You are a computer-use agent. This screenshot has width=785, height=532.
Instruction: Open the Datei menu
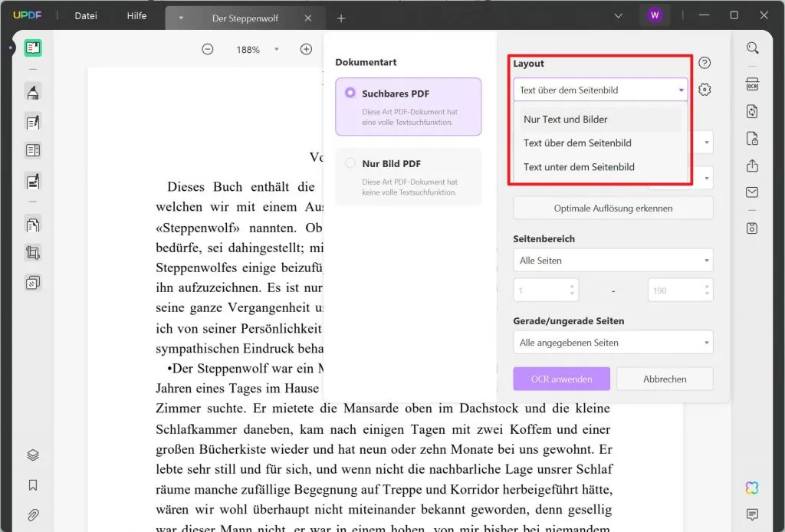point(85,15)
